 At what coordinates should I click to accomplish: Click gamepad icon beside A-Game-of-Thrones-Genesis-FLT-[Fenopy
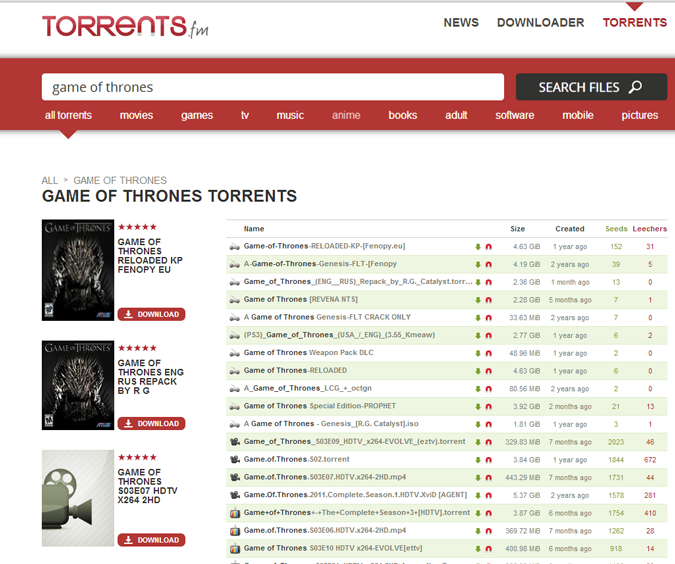click(234, 264)
